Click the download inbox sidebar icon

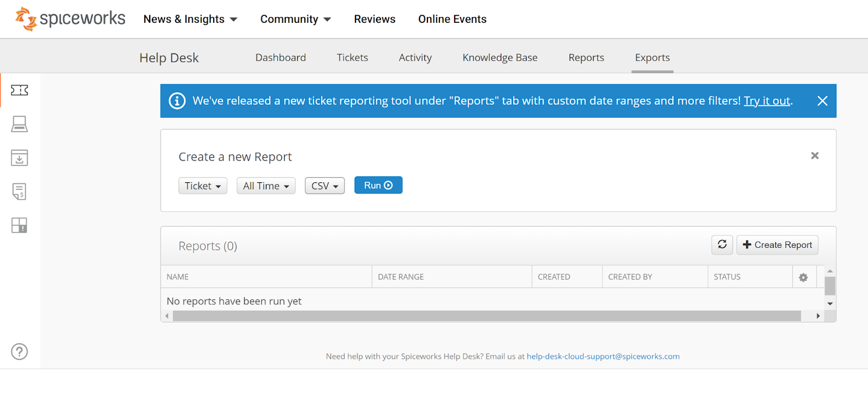point(20,158)
